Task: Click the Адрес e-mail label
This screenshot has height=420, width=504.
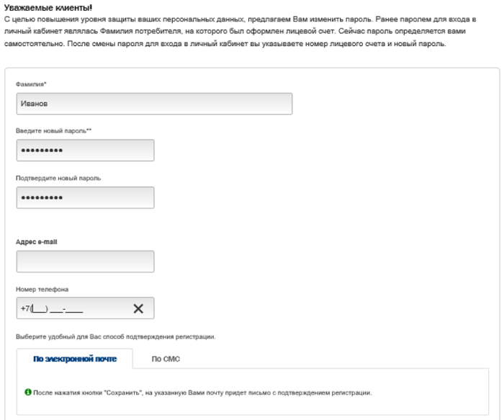Action: 36,242
